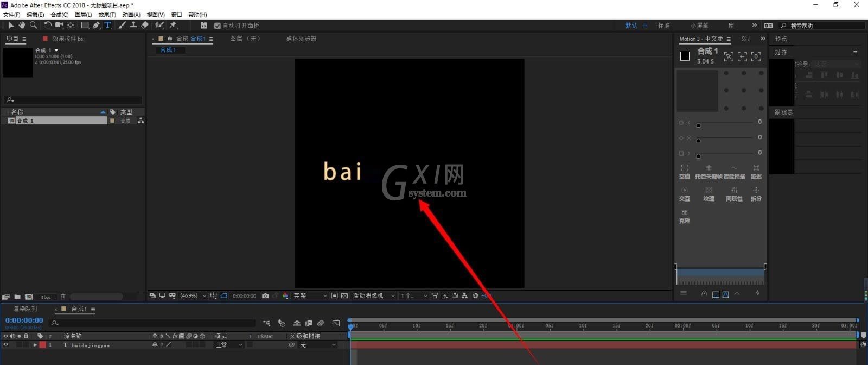Open show channel and color management icon
Image resolution: width=868 pixels, height=365 pixels.
[x=285, y=296]
